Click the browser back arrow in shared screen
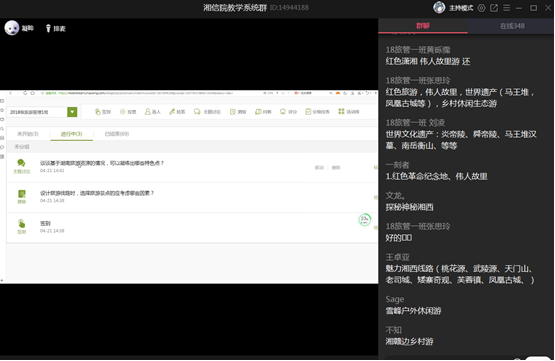 pos(11,93)
